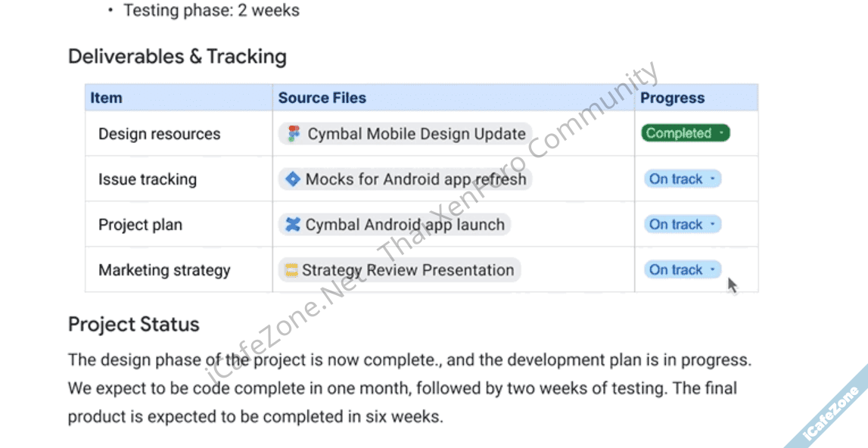Image resolution: width=868 pixels, height=448 pixels.
Task: Click the Project Status heading
Action: (x=134, y=325)
